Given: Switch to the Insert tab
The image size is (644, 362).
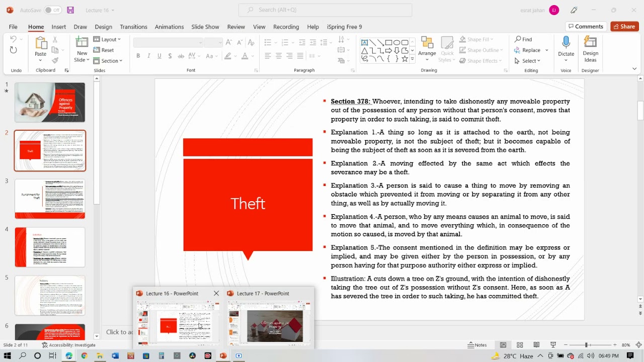Looking at the screenshot, I should point(58,27).
